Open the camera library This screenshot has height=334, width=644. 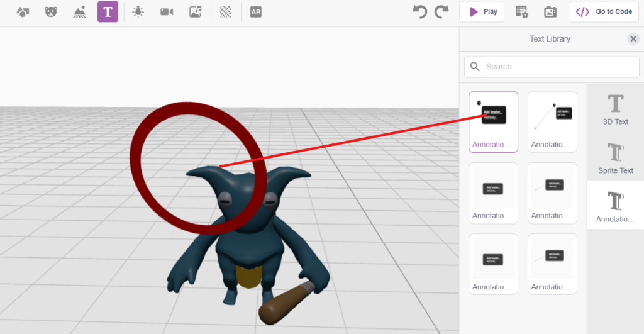pyautogui.click(x=167, y=12)
